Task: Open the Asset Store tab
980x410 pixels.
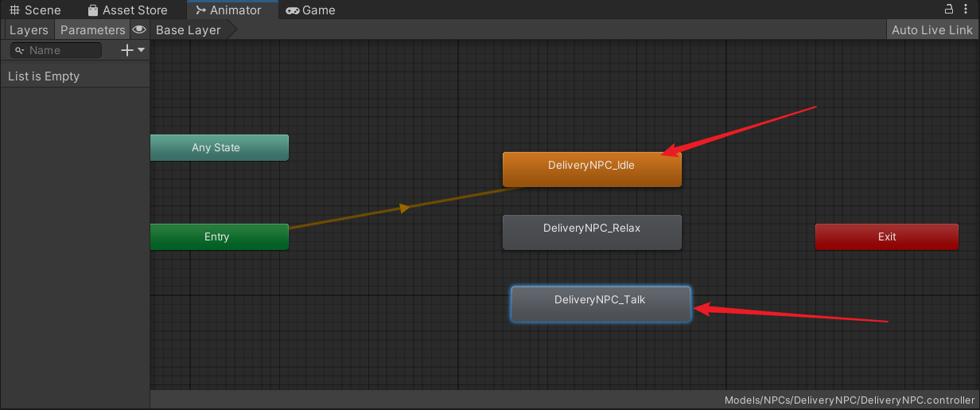Action: 127,10
